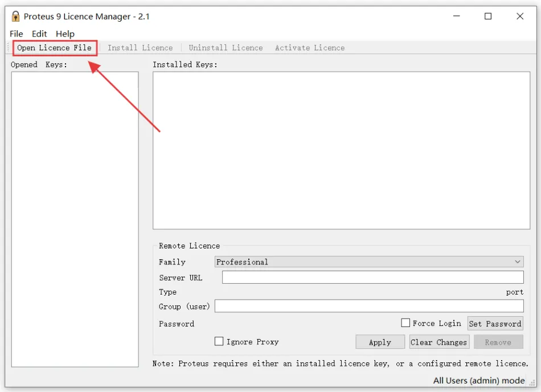Open the Help menu
Screen dimensions: 541x392
pos(65,34)
